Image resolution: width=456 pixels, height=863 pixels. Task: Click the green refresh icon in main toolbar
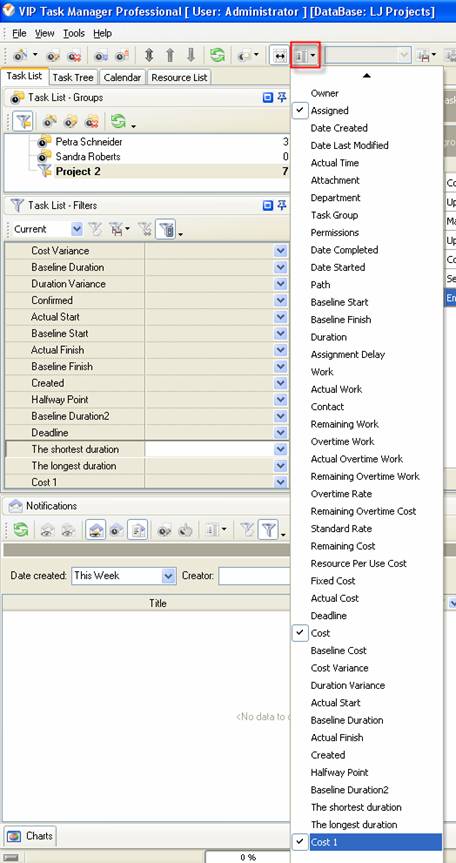(x=217, y=56)
